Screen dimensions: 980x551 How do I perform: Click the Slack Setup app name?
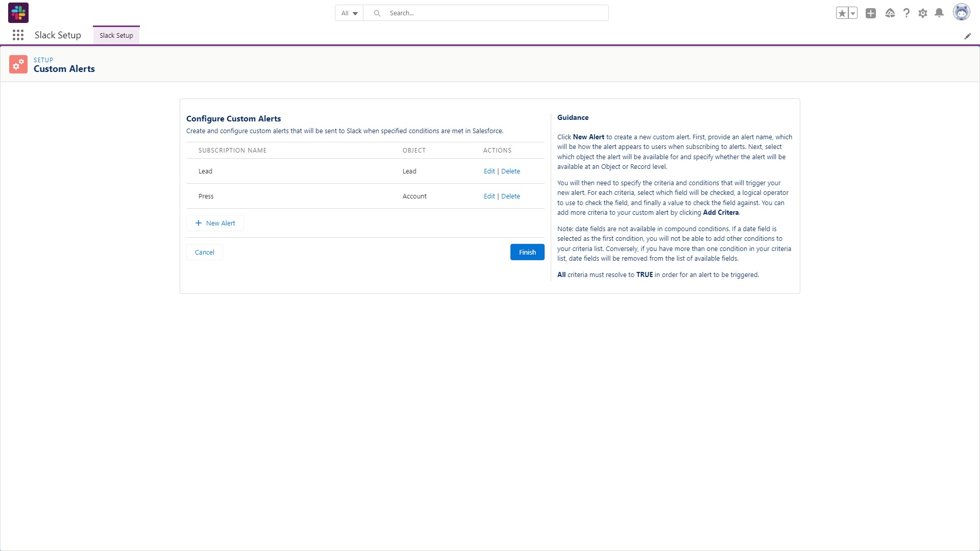(x=58, y=35)
